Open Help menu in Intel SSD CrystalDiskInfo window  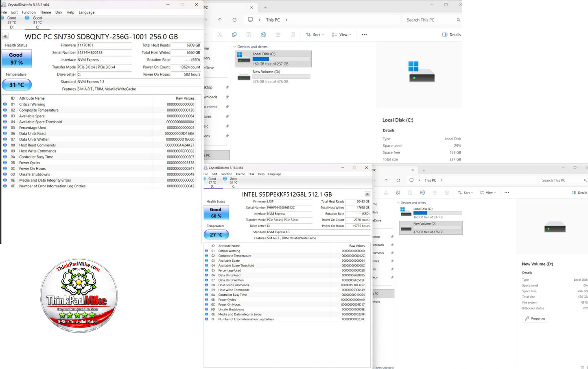tap(261, 174)
